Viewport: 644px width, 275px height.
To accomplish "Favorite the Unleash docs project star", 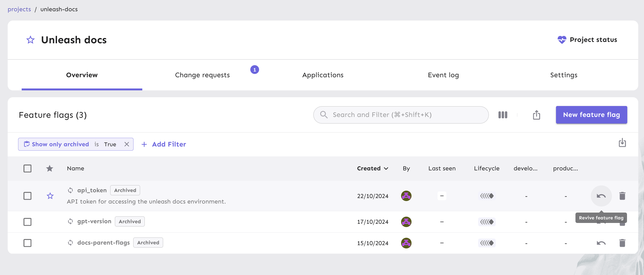I will point(30,40).
